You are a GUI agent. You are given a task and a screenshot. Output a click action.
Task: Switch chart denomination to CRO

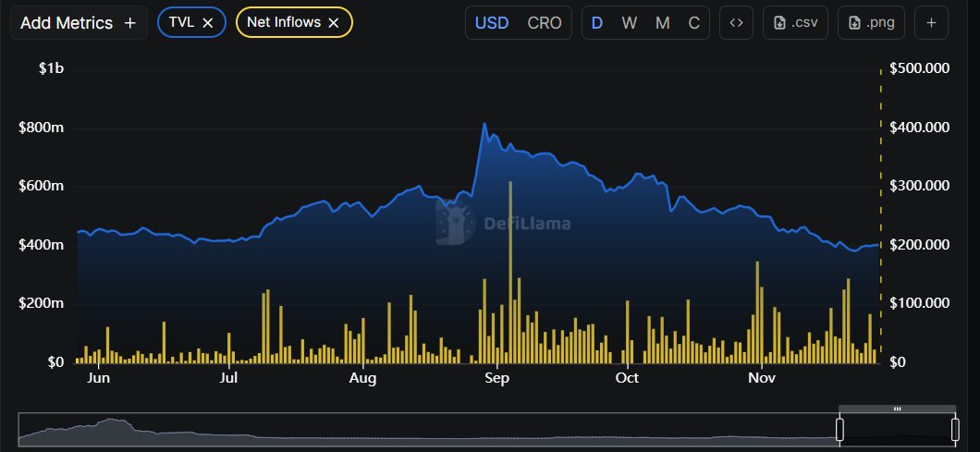pyautogui.click(x=544, y=23)
